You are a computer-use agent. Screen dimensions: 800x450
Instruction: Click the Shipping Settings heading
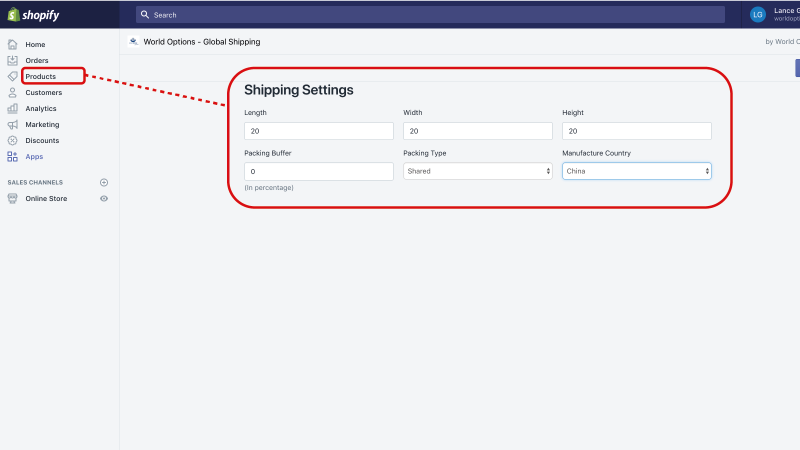[x=298, y=90]
